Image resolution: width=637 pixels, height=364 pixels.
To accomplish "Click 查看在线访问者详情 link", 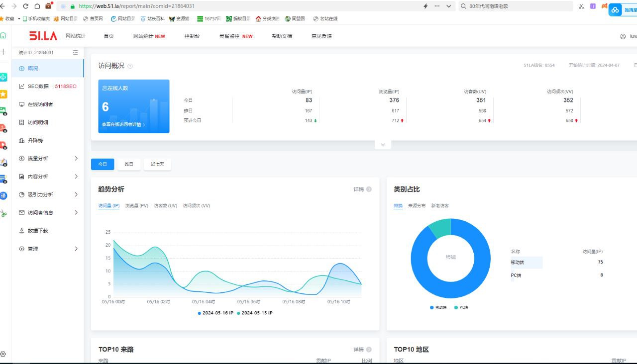I will coord(123,125).
